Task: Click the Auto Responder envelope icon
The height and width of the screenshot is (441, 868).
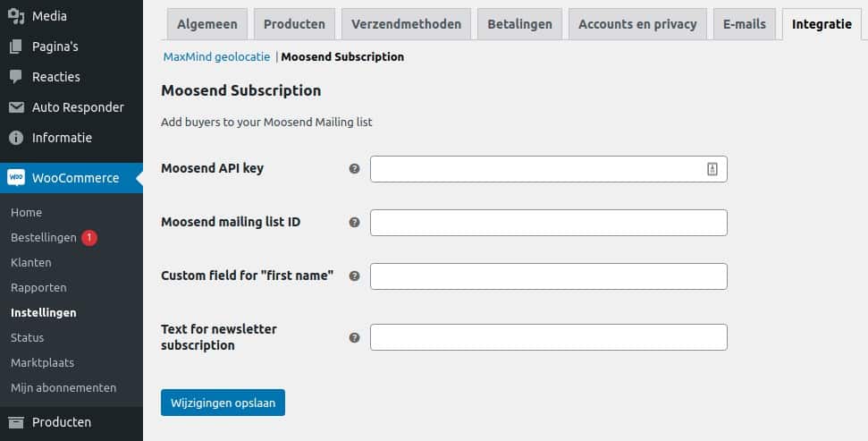Action: [16, 107]
